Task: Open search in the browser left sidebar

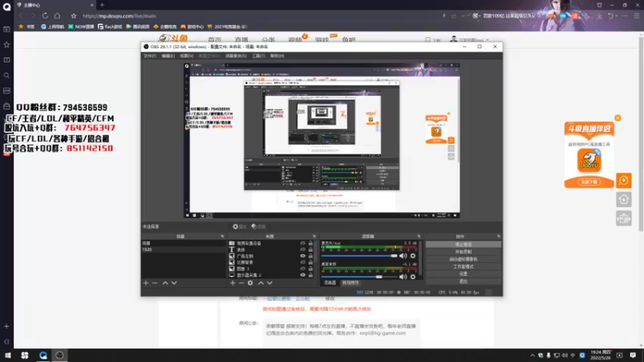Action: pyautogui.click(x=6, y=76)
